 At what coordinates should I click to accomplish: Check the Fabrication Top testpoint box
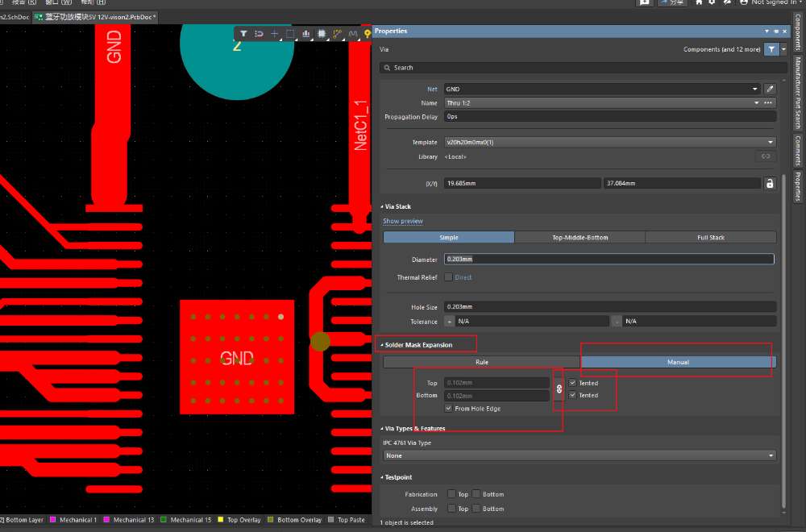(451, 494)
